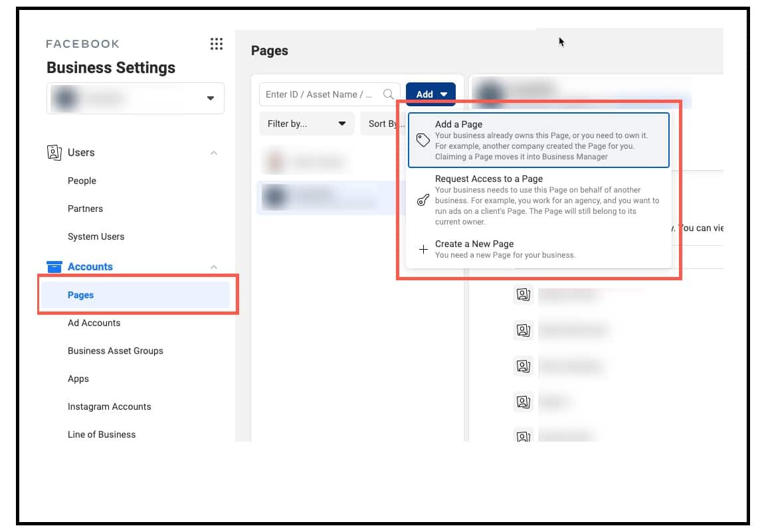Collapse the Users section chevron

[214, 152]
